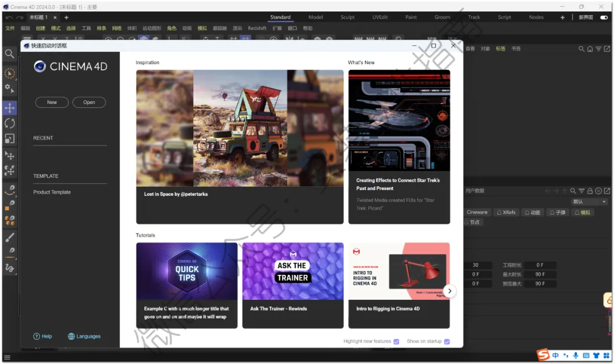Switch to the UVEdit layout tab
614x364 pixels.
[380, 17]
